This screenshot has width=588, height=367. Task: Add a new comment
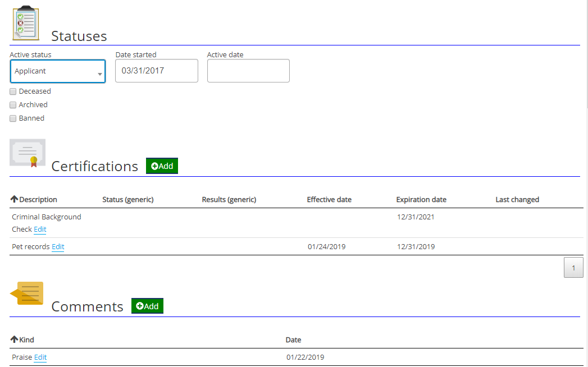(x=147, y=306)
